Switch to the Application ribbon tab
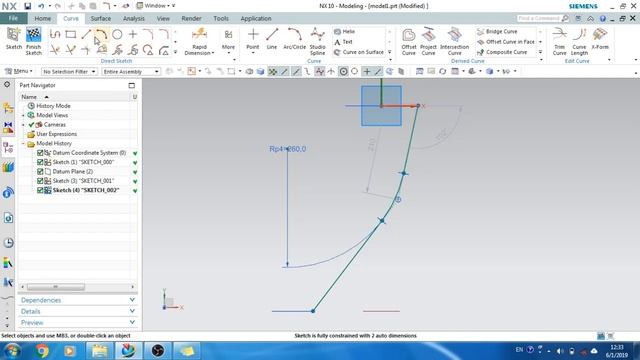Screen dimensions: 640x360 pos(256,18)
